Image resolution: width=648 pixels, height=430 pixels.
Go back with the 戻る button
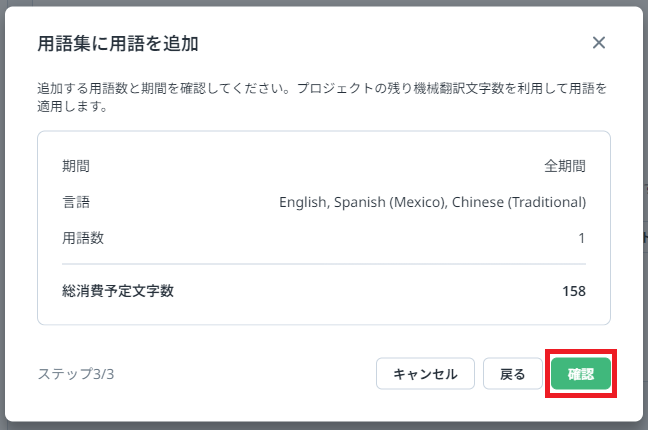(x=512, y=374)
